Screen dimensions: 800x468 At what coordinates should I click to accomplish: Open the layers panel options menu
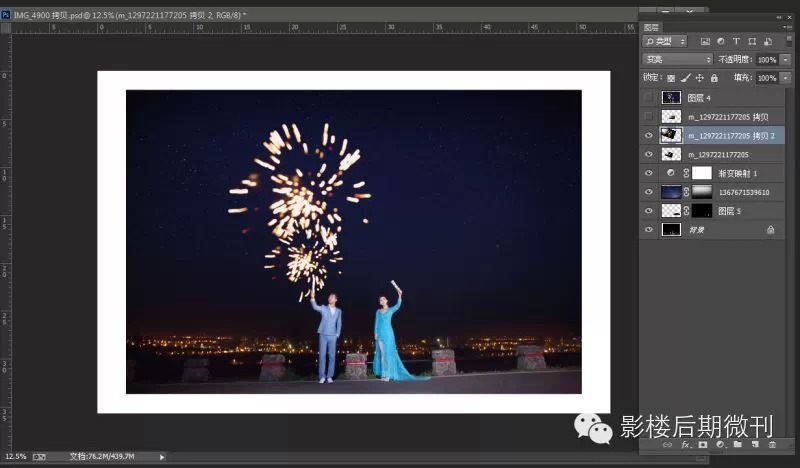coord(786,27)
